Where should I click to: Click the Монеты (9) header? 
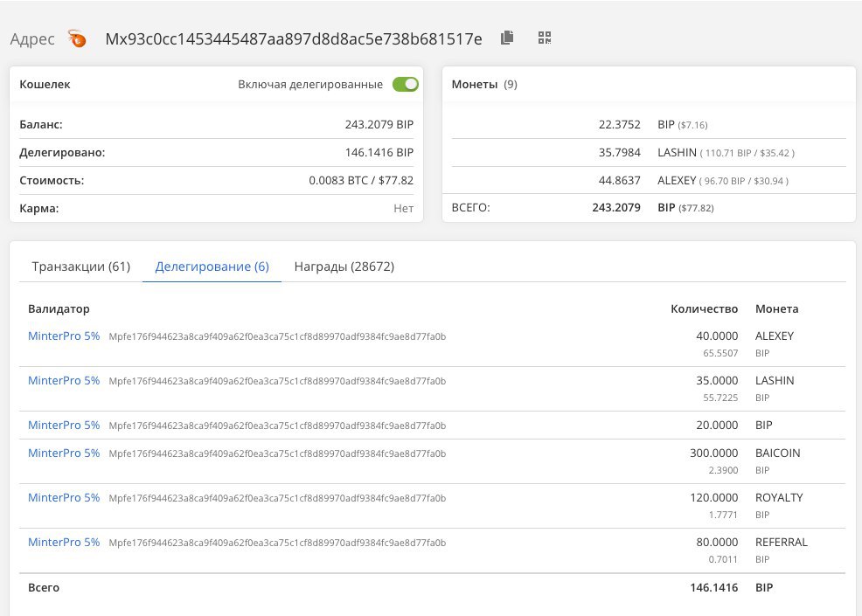484,84
